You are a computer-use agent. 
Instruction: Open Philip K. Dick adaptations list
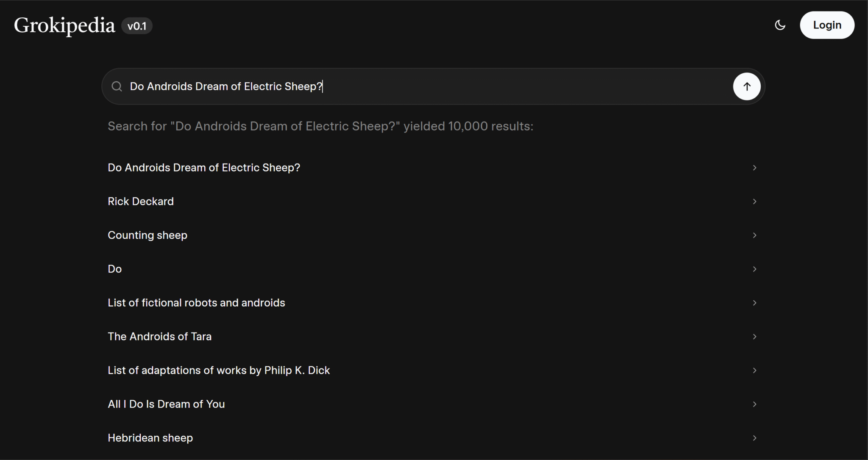[219, 370]
